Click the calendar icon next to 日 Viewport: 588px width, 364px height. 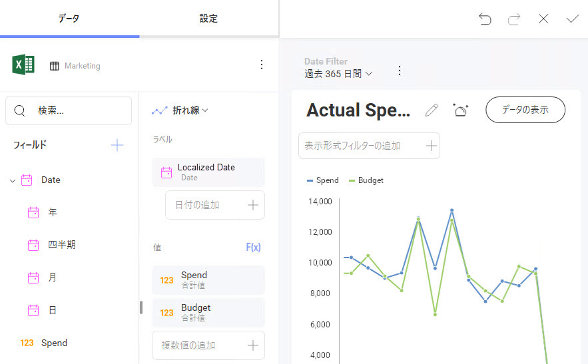[x=33, y=310]
